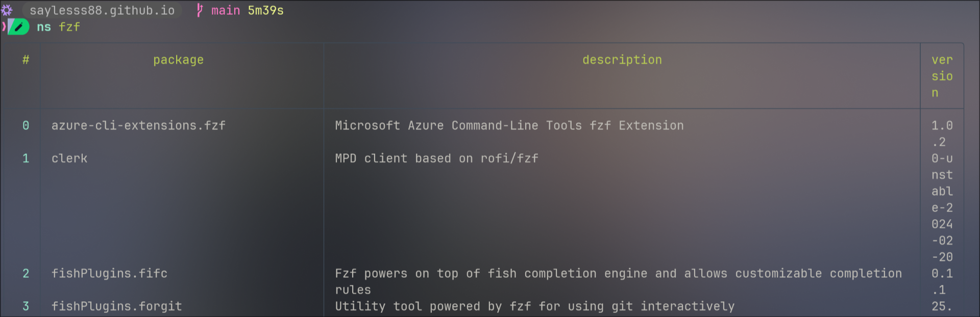Click the green pencil prompt icon
Screen dimensions: 980x317
tap(18, 27)
